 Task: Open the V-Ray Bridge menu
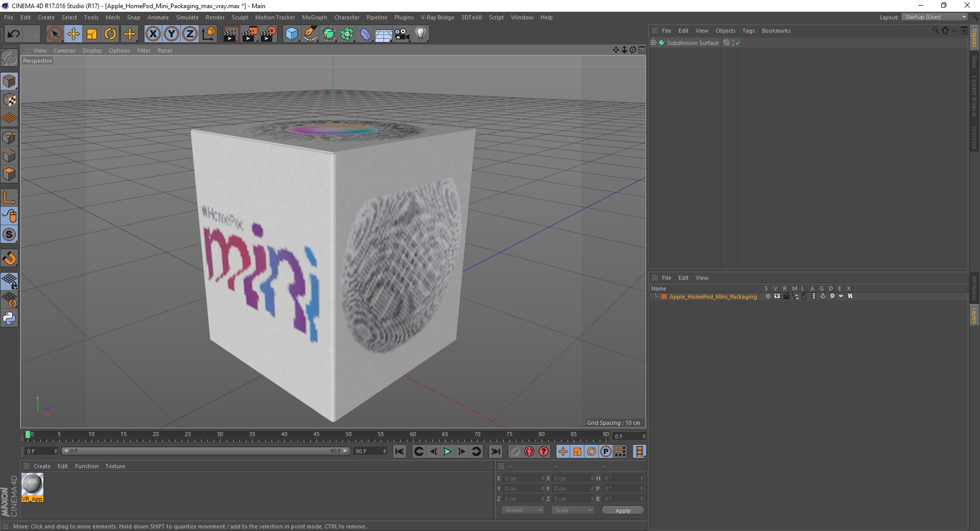(x=437, y=17)
